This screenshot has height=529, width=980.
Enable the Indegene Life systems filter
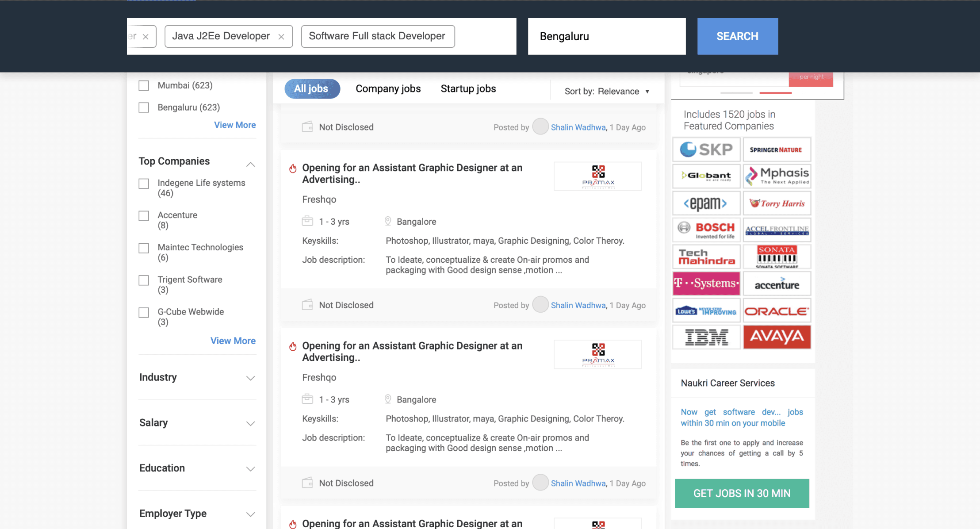[x=144, y=184]
